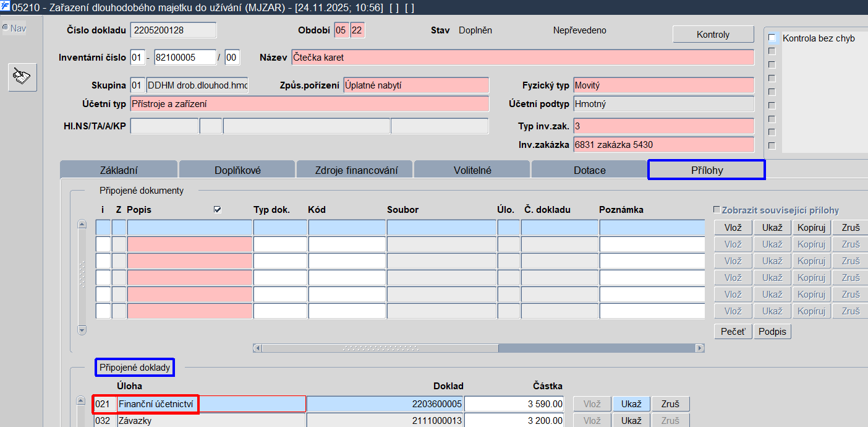Image resolution: width=868 pixels, height=427 pixels.
Task: Click the horizontal scrollbar thumb
Action: pyautogui.click(x=380, y=348)
